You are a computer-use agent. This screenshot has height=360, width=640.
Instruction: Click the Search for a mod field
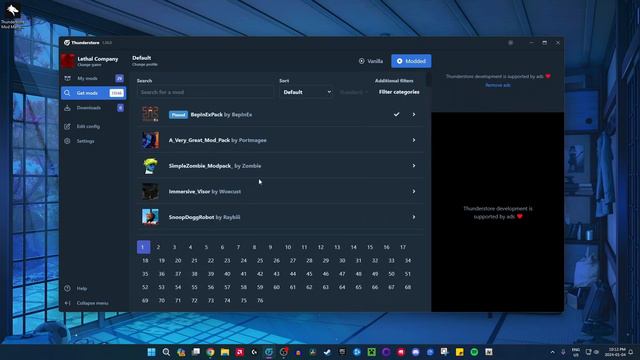(205, 92)
